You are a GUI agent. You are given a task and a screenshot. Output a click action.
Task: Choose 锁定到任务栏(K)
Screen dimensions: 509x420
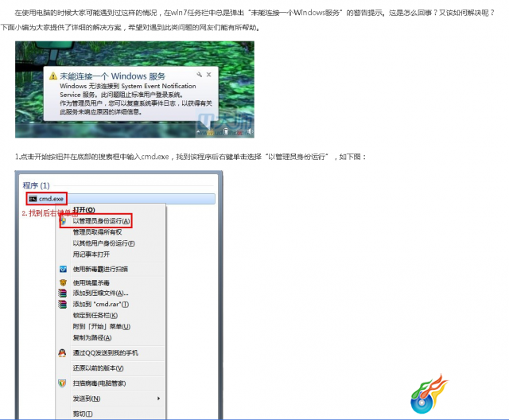click(x=95, y=315)
